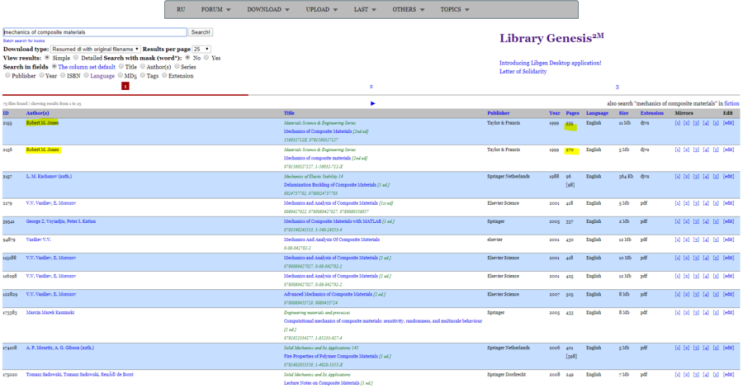Click the fiction search link

click(732, 103)
